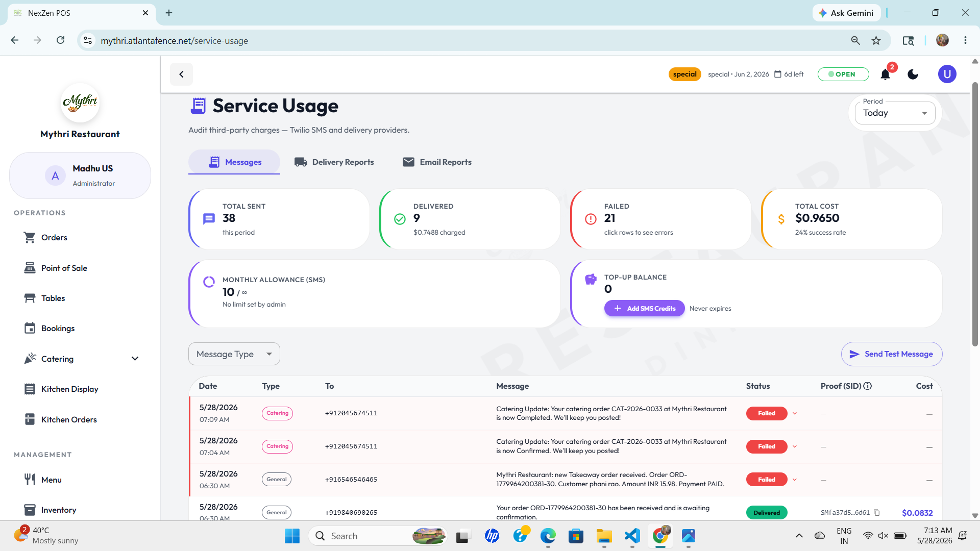Viewport: 980px width, 551px height.
Task: Click the Failed alert icon
Action: tap(591, 219)
